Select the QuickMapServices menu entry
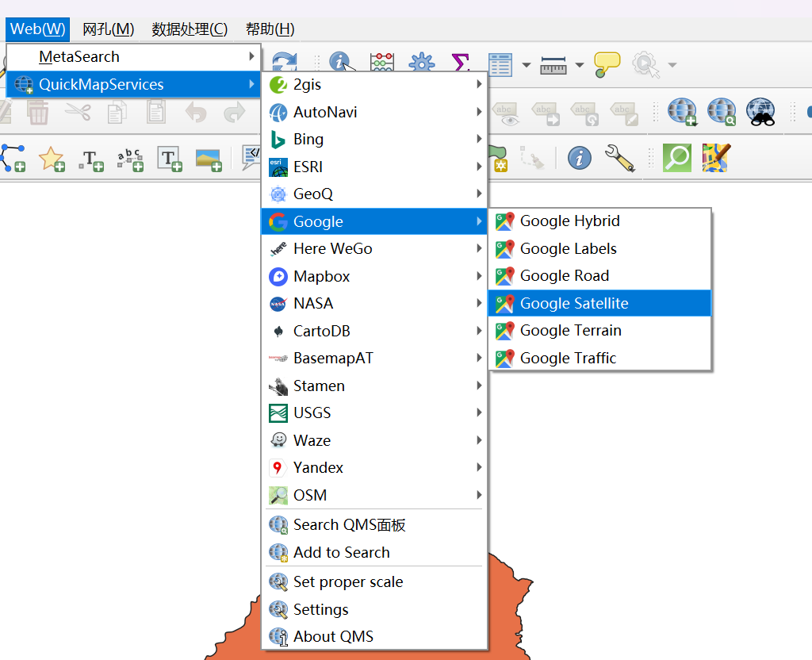This screenshot has width=812, height=660. (x=133, y=84)
